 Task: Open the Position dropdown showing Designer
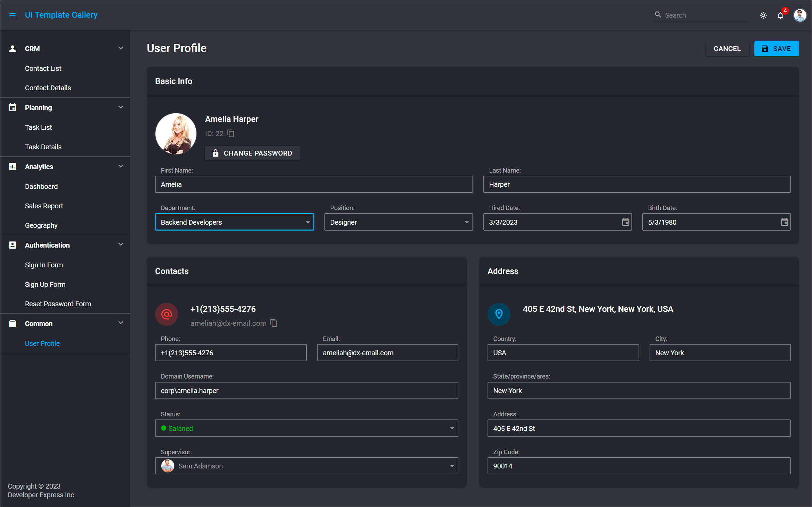466,222
